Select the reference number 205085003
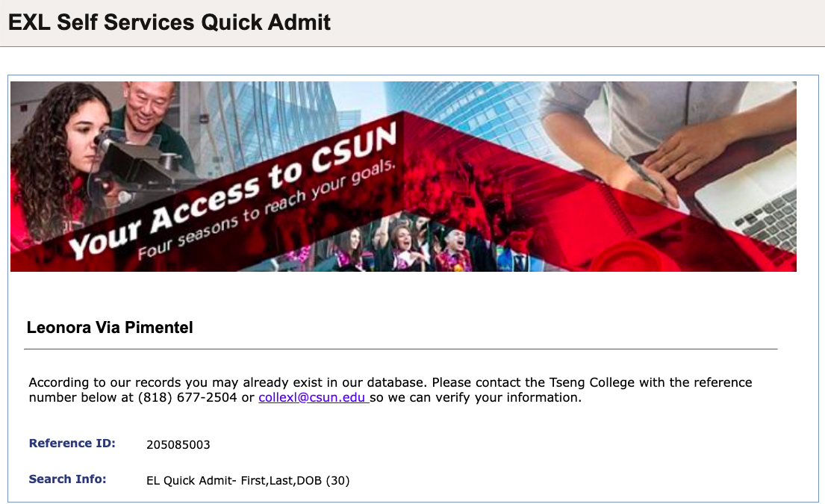The image size is (825, 504). coord(178,445)
